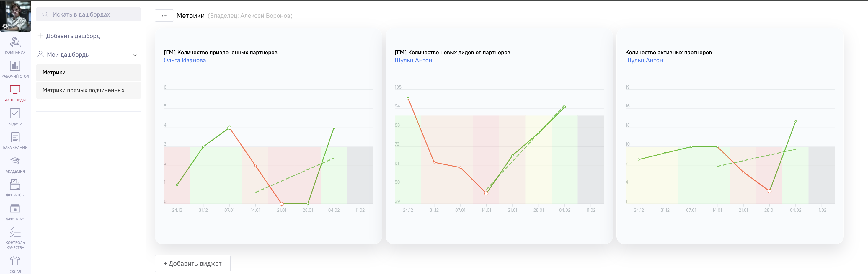Focus the Искать в дашбордах search field
The height and width of the screenshot is (274, 868).
point(91,14)
